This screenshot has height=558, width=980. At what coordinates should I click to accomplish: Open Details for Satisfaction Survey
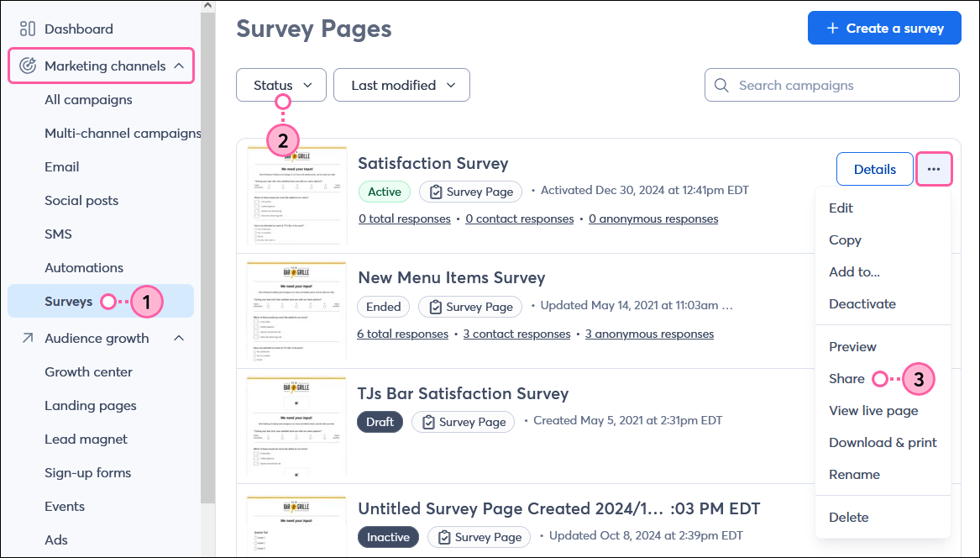[875, 169]
